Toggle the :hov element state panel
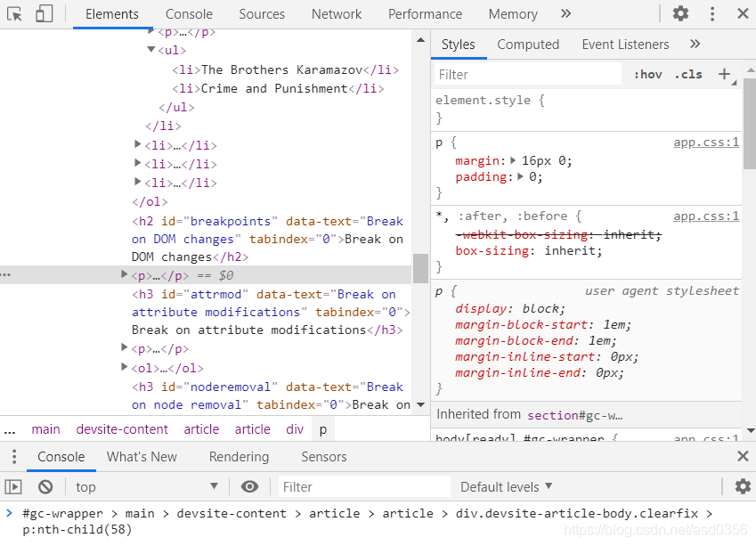This screenshot has width=756, height=546. pyautogui.click(x=647, y=74)
